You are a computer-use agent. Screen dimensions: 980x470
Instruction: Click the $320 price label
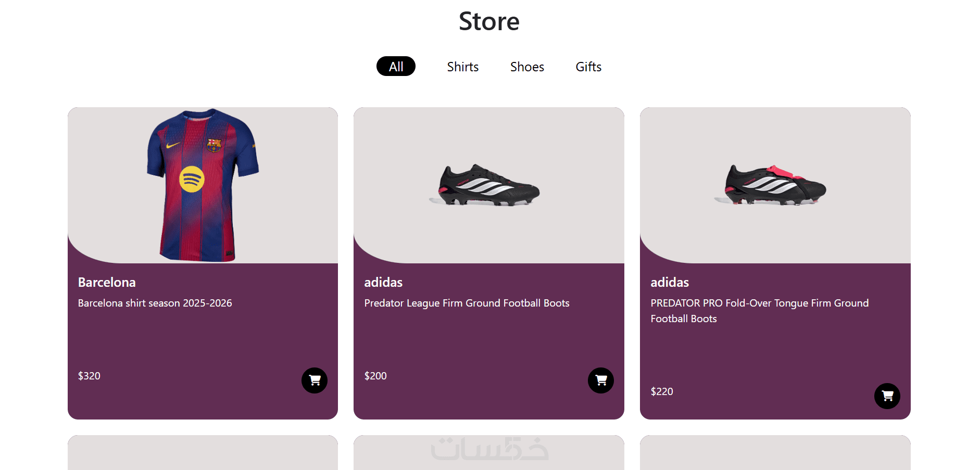pyautogui.click(x=89, y=376)
